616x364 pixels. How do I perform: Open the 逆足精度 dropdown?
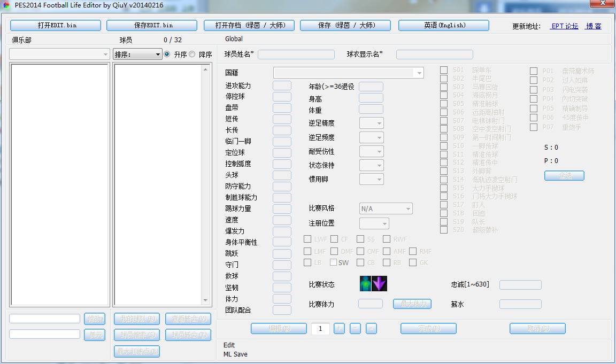click(372, 123)
